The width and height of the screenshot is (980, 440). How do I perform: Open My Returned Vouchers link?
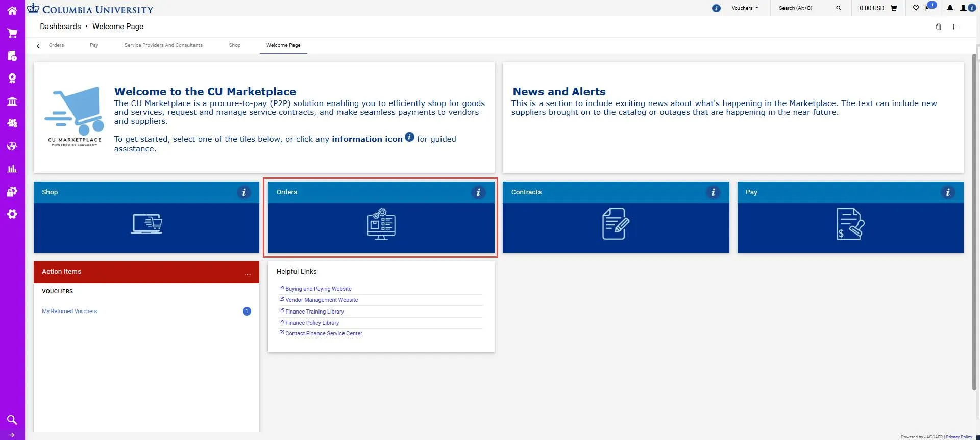coord(69,311)
